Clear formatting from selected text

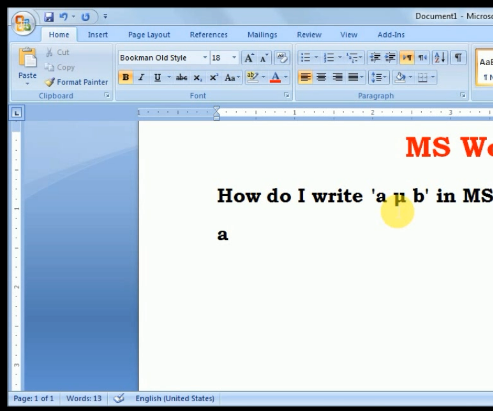(x=282, y=58)
